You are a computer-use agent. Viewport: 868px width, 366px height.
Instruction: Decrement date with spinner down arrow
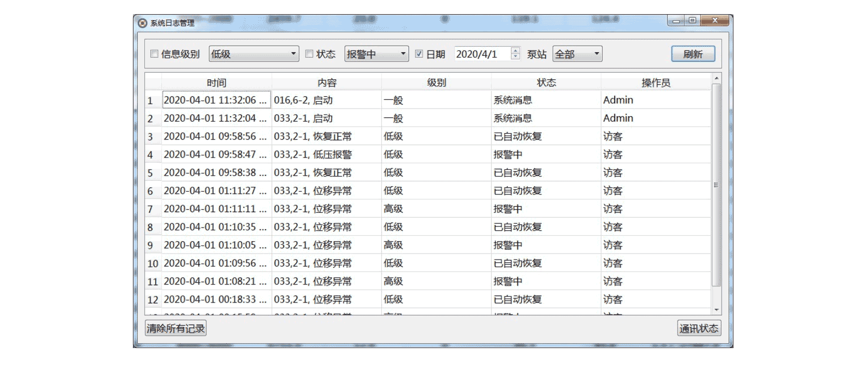(x=515, y=56)
